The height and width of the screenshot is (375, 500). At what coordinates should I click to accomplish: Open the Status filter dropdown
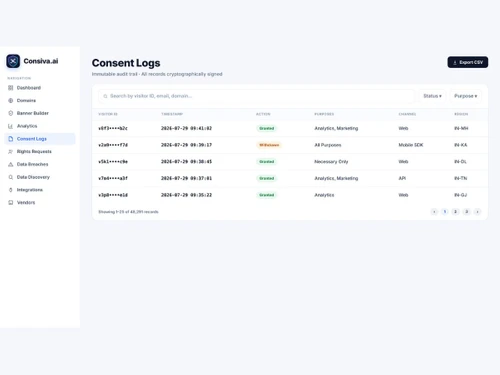[432, 96]
